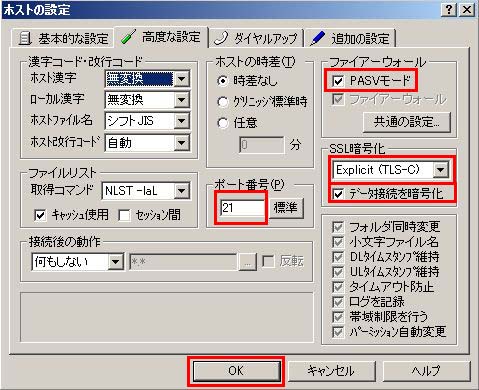Click the ULタイムスタンプ維持 checkbox
The image size is (479, 390).
[338, 272]
